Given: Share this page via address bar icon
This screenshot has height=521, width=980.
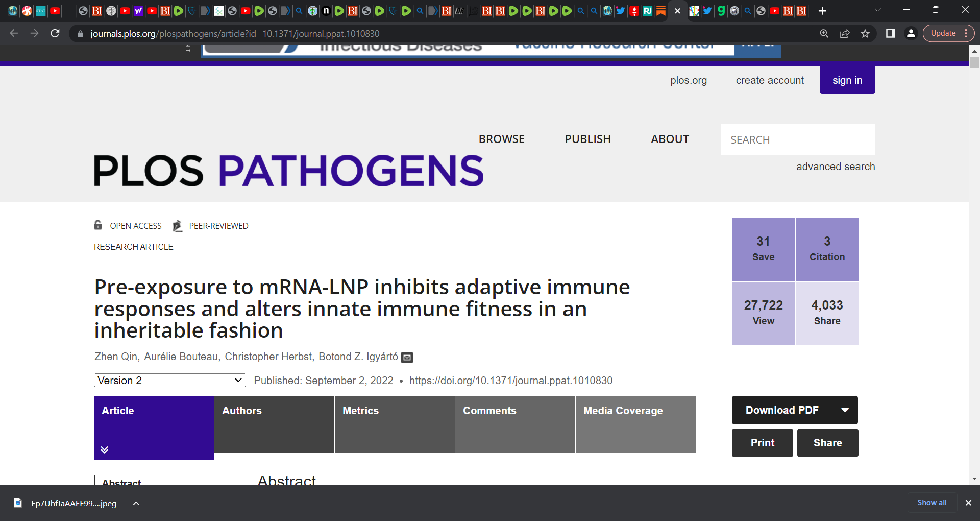Looking at the screenshot, I should pyautogui.click(x=845, y=33).
